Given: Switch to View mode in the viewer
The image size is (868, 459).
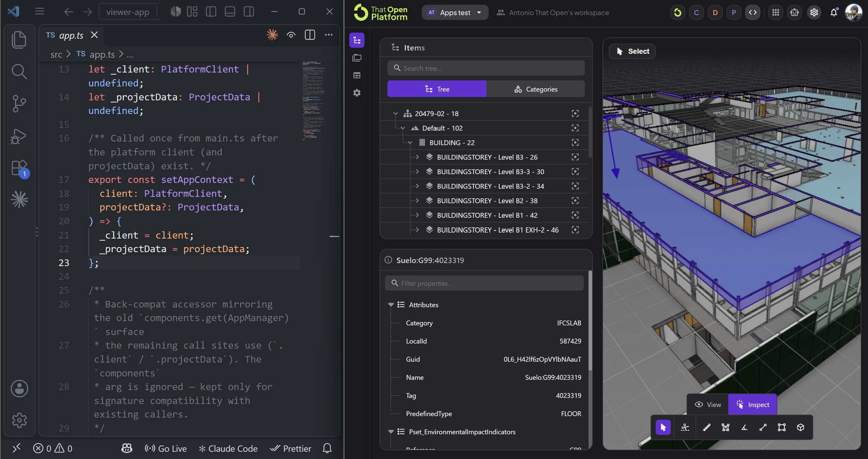Looking at the screenshot, I should click(x=707, y=404).
